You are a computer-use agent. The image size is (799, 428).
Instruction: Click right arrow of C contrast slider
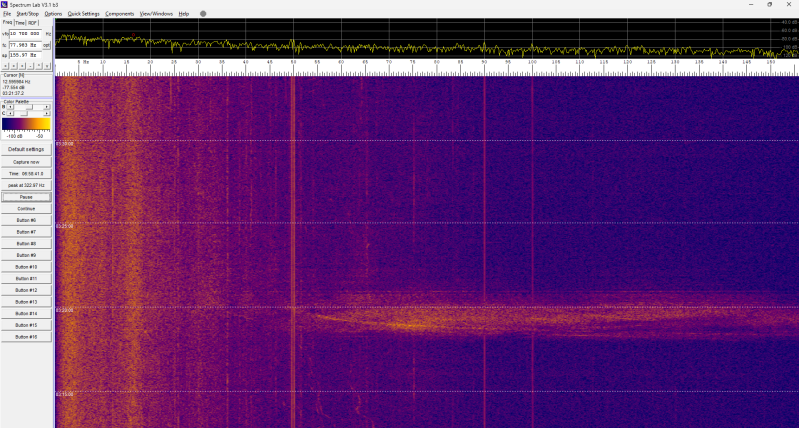pyautogui.click(x=47, y=113)
